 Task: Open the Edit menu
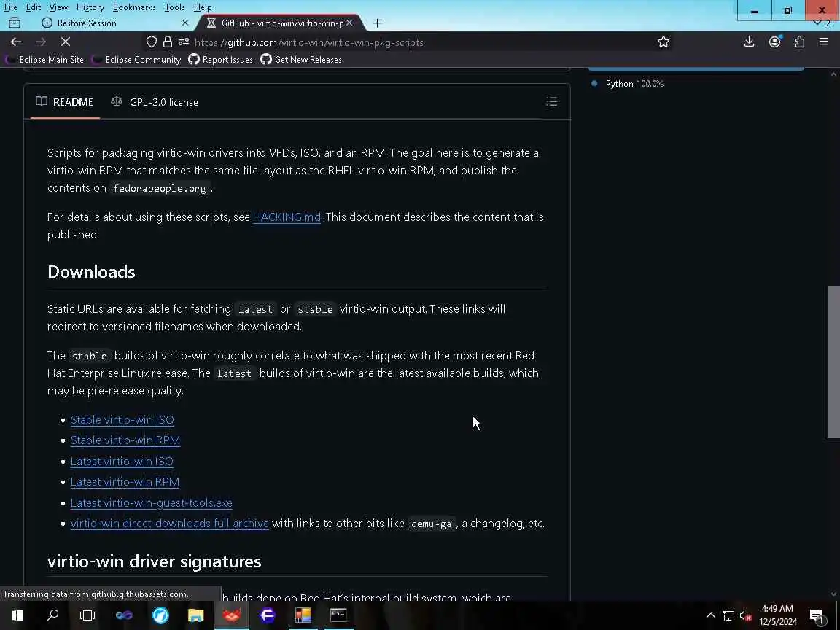coord(34,7)
